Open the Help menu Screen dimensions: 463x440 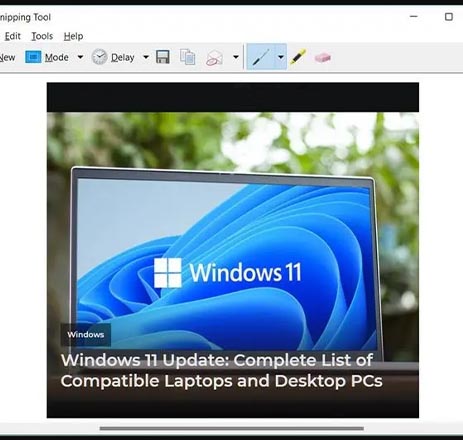click(73, 36)
